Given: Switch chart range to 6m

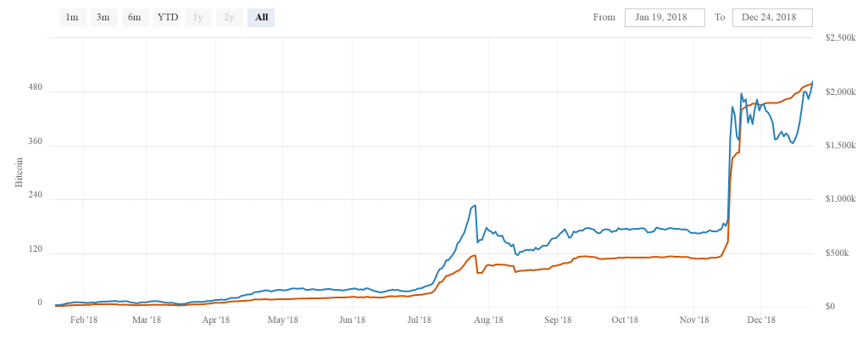Looking at the screenshot, I should point(135,18).
